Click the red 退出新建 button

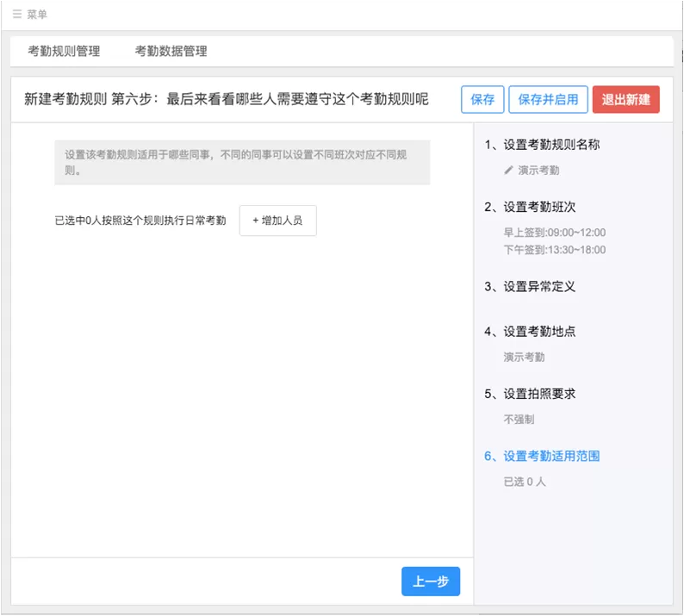625,99
